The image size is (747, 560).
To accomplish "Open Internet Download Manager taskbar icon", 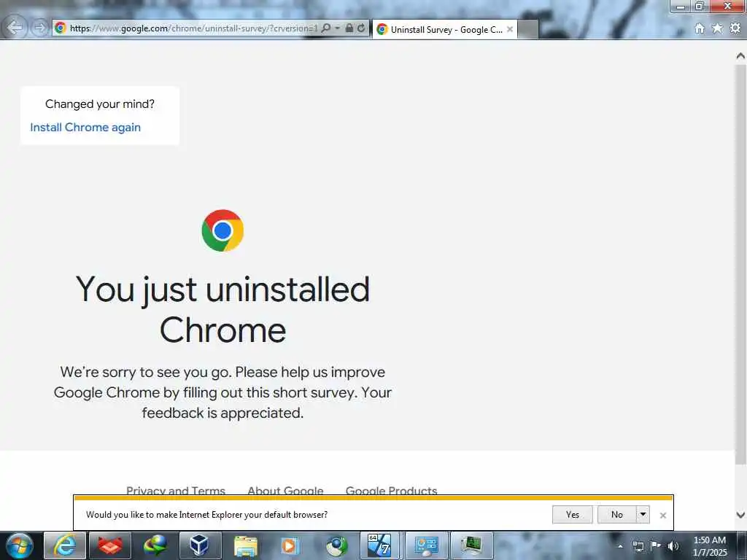I will tap(155, 545).
